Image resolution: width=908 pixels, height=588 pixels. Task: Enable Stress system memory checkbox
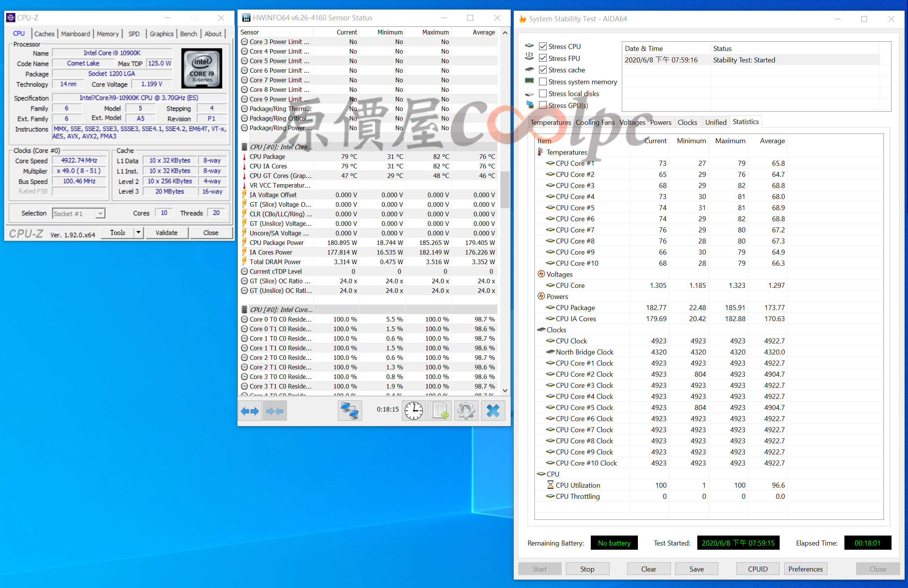543,82
